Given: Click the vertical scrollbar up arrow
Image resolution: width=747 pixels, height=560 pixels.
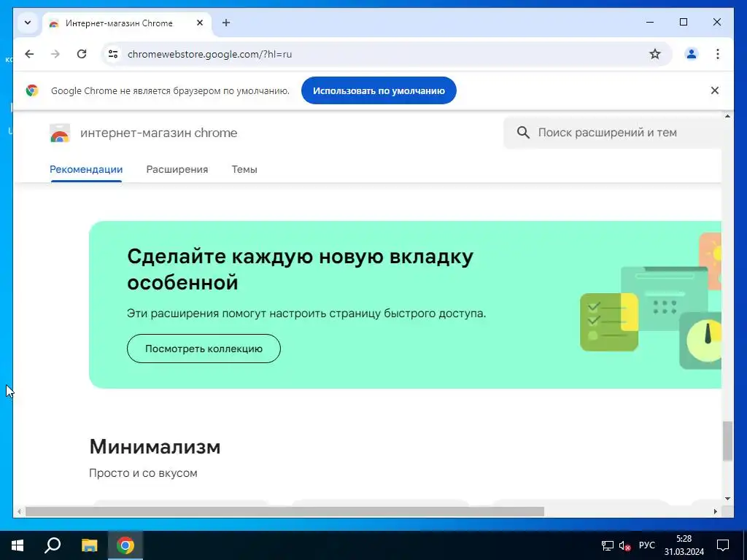Looking at the screenshot, I should pyautogui.click(x=727, y=117).
